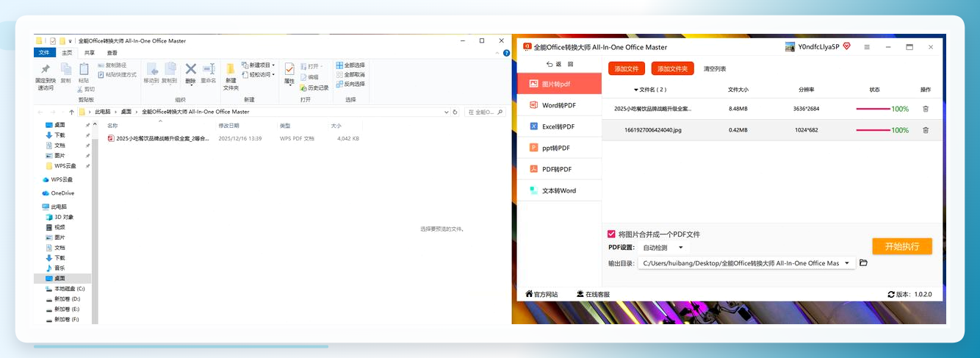Image resolution: width=980 pixels, height=358 pixels.
Task: Delete the 2025小吃餐饮 file row with its trash icon
Action: pyautogui.click(x=925, y=109)
